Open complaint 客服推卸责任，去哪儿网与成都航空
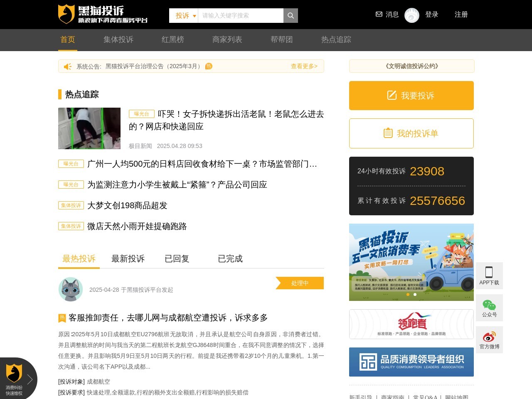The image size is (532, 399). point(168,318)
